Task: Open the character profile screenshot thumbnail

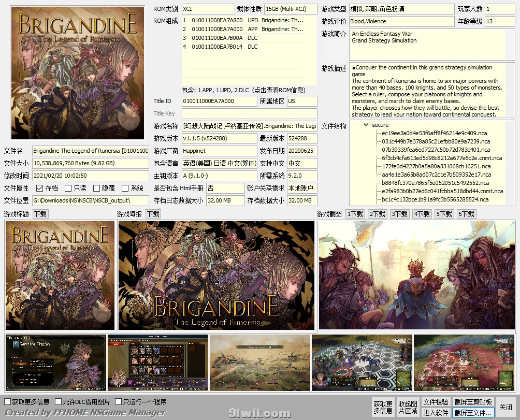Action: point(56,363)
